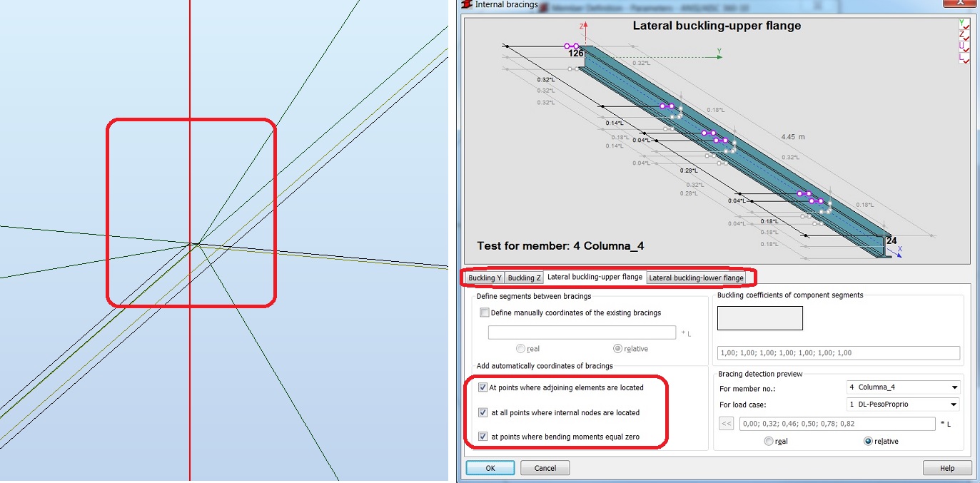Click the Y buckling status icon
Image resolution: width=980 pixels, height=483 pixels.
point(964,24)
